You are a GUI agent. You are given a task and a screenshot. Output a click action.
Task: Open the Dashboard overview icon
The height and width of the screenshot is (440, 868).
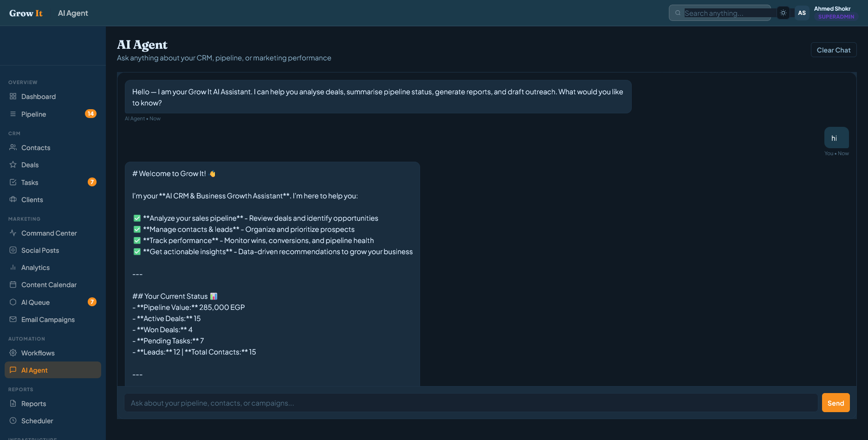13,96
